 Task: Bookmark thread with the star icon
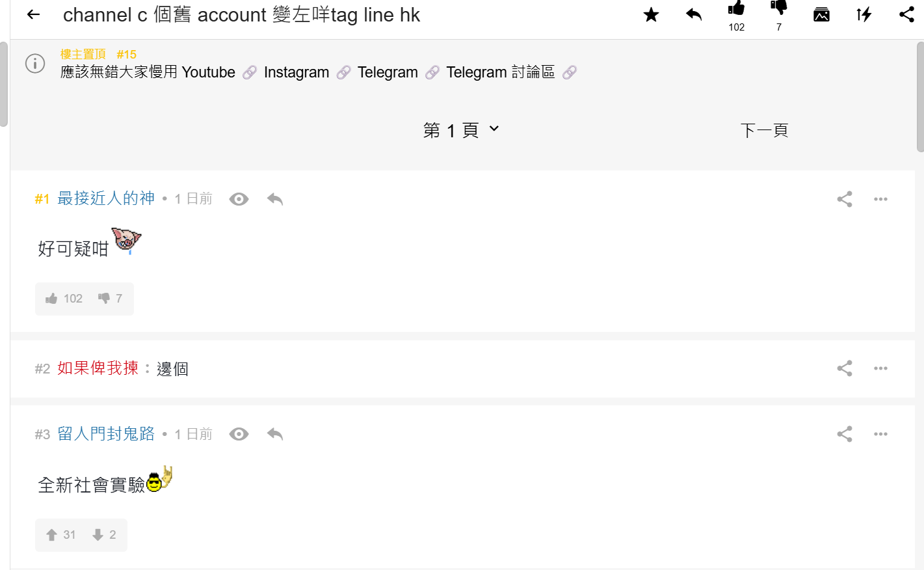pos(651,14)
